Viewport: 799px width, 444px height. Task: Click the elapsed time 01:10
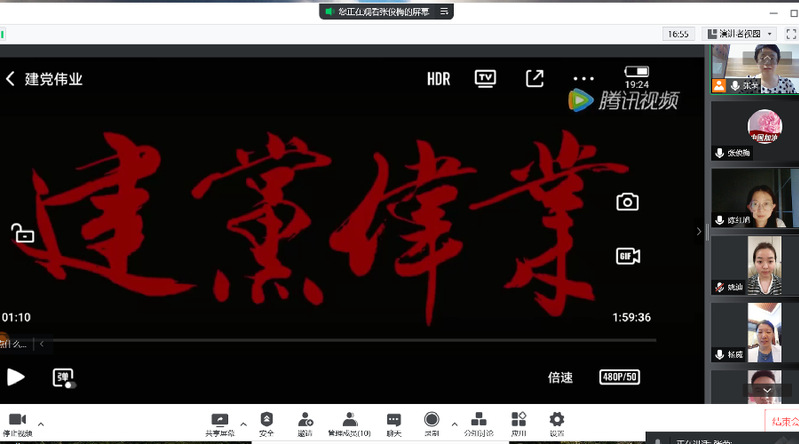point(16,318)
